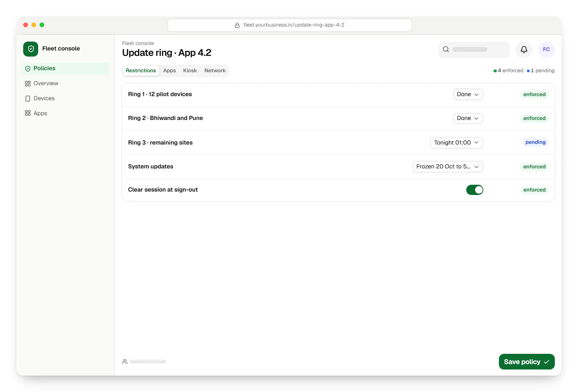Click the System updates enforced badge

coord(534,167)
